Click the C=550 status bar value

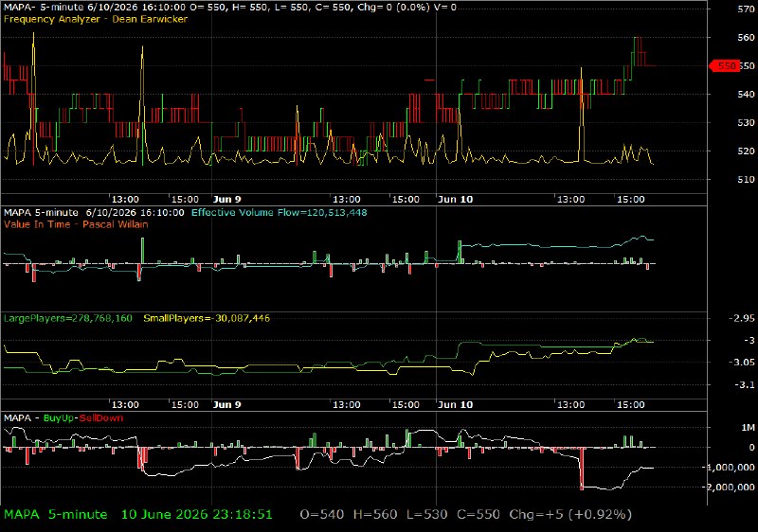pyautogui.click(x=478, y=515)
